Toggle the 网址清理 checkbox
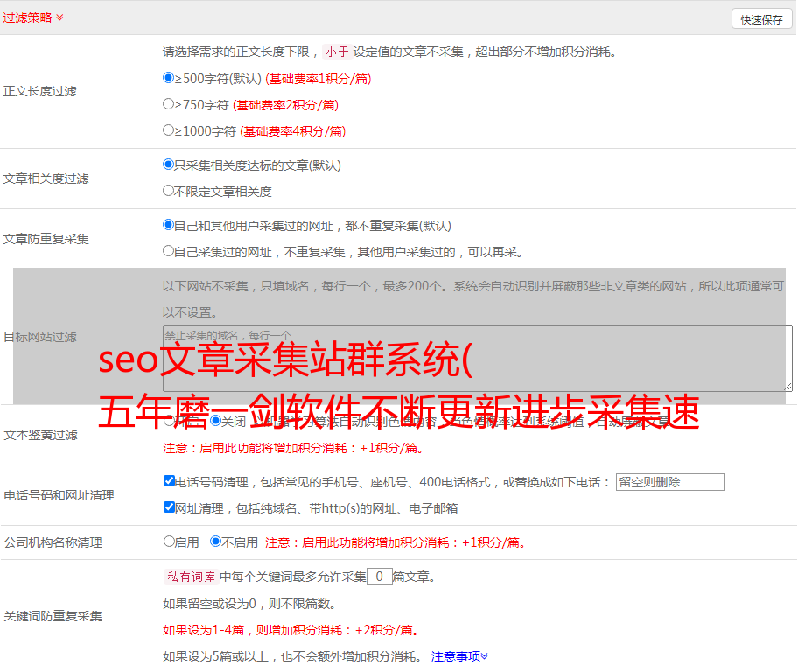798x672 pixels. 169,507
